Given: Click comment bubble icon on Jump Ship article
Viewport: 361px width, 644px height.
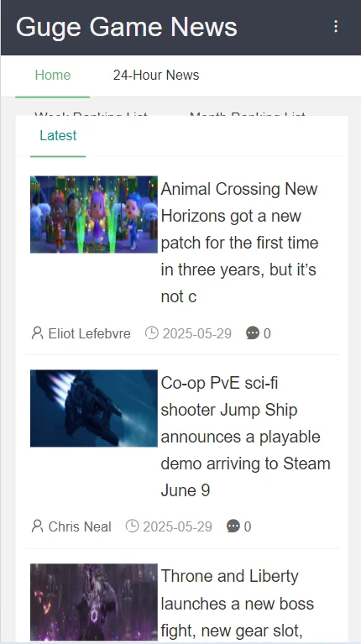Looking at the screenshot, I should pos(233,526).
